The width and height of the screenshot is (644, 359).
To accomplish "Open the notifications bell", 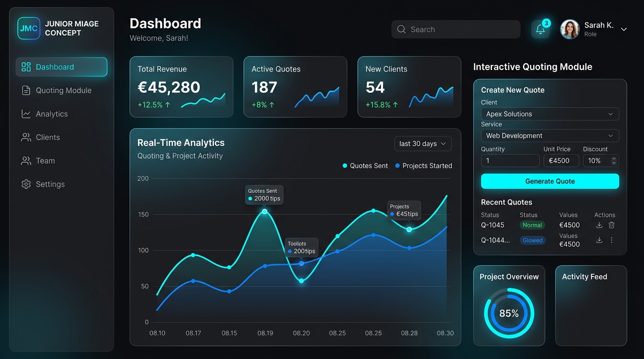I will (541, 29).
